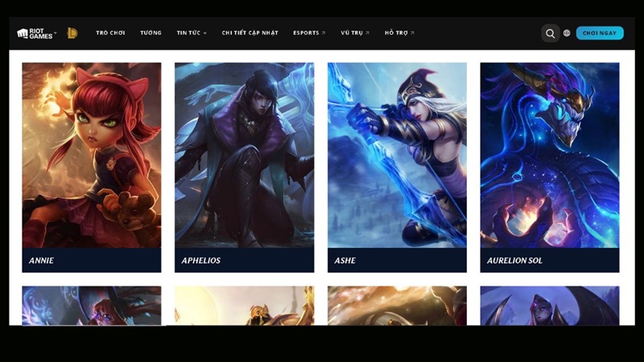Image resolution: width=644 pixels, height=362 pixels.
Task: Click the AURELION SOL name label
Action: coord(514,261)
